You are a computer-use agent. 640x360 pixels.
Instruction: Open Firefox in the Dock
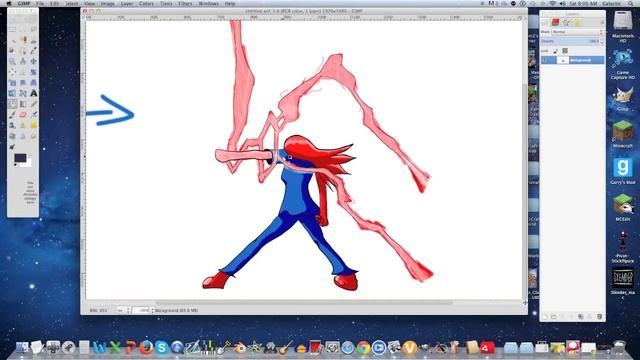coord(146,347)
